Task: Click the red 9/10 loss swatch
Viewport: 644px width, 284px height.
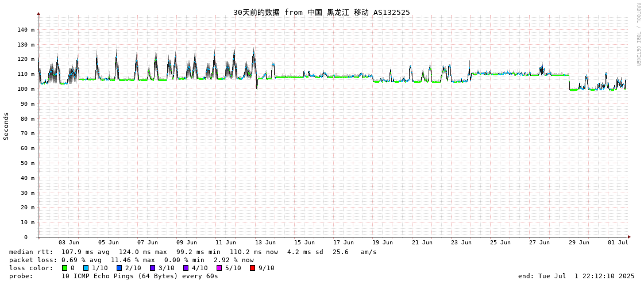Action: 253,268
